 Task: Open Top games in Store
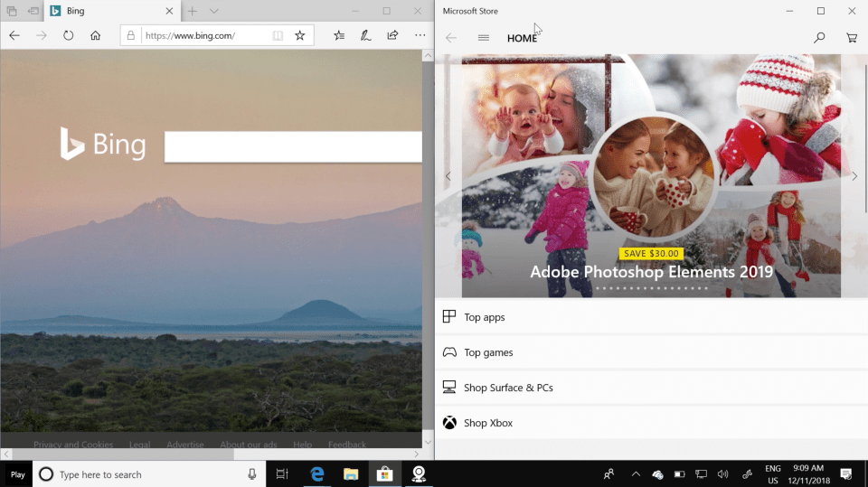[651, 352]
